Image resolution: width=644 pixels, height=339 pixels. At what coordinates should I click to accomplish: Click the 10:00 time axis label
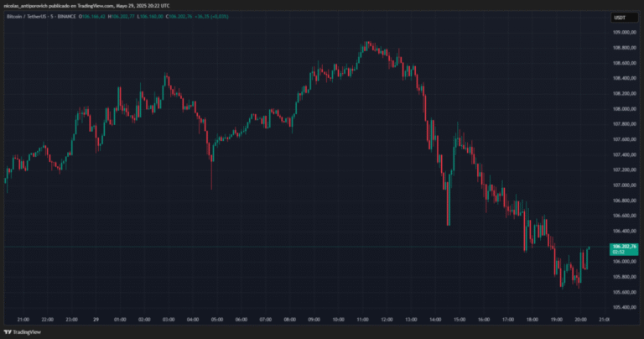click(x=339, y=320)
